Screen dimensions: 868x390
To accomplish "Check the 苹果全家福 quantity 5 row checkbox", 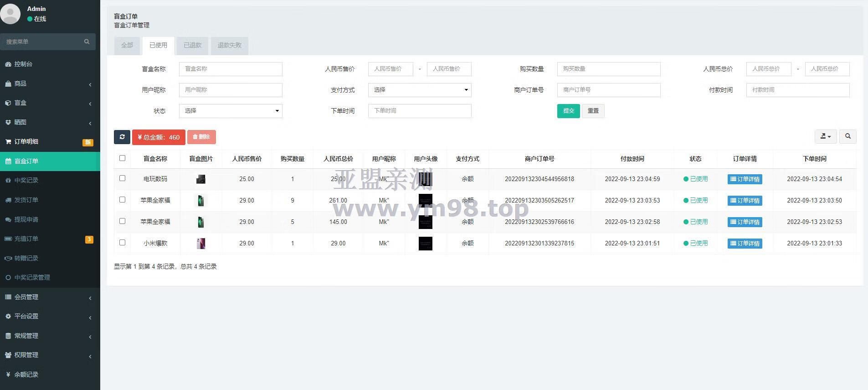I will pos(122,221).
